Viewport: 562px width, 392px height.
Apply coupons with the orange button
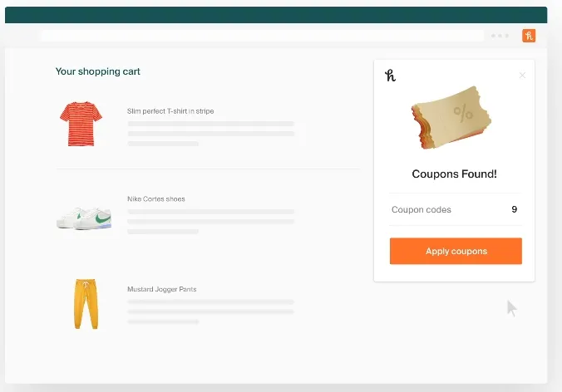pyautogui.click(x=456, y=251)
